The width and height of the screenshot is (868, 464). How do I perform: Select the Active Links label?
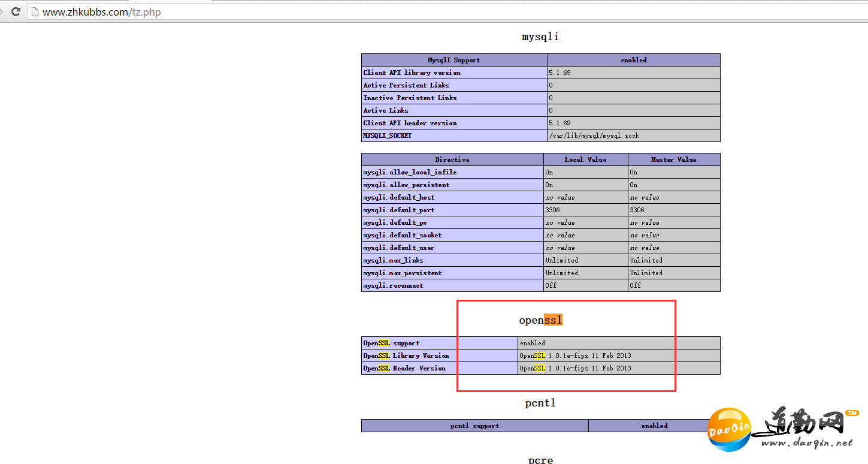(386, 110)
